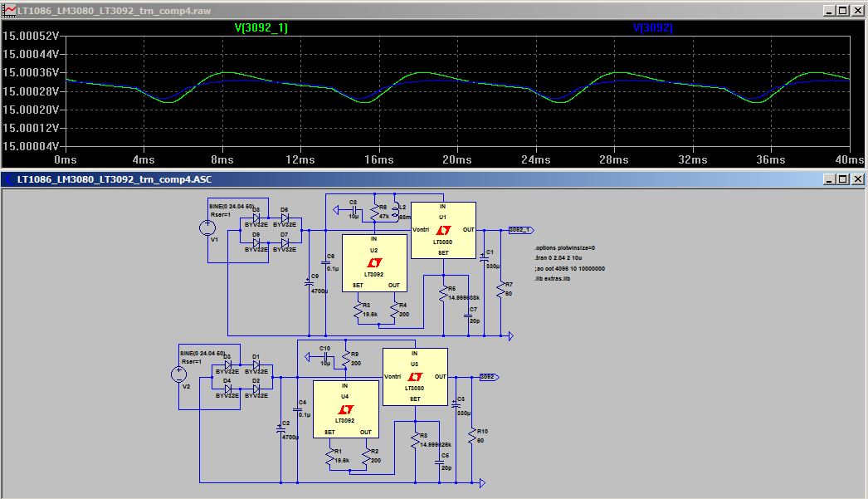Click the ground symbol right of R10
This screenshot has width=868, height=499.
click(482, 483)
